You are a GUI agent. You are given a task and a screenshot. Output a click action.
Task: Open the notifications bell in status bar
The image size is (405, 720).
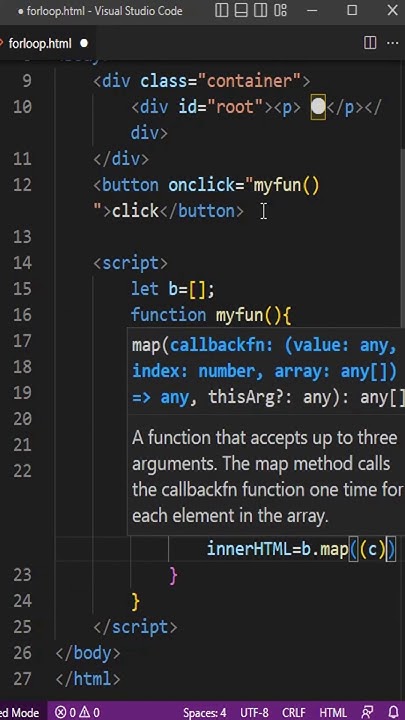pyautogui.click(x=394, y=712)
